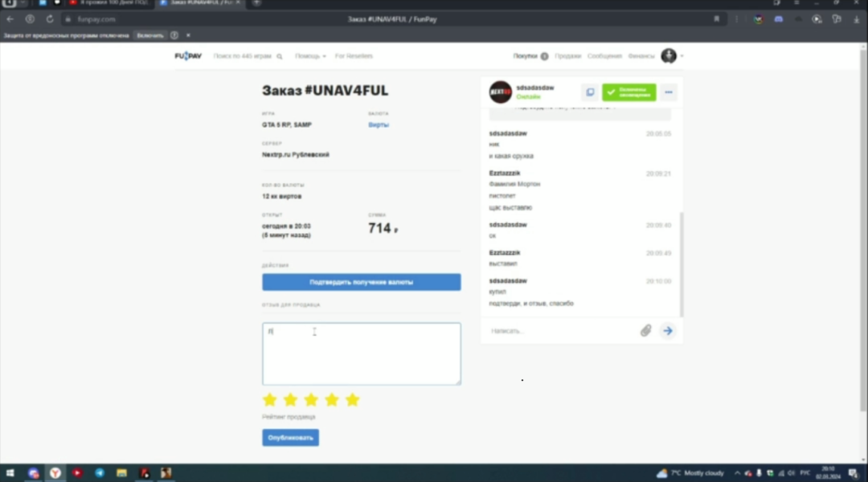Screen dimensions: 868x482
Task: Send the message with the arrow button
Action: (x=668, y=331)
